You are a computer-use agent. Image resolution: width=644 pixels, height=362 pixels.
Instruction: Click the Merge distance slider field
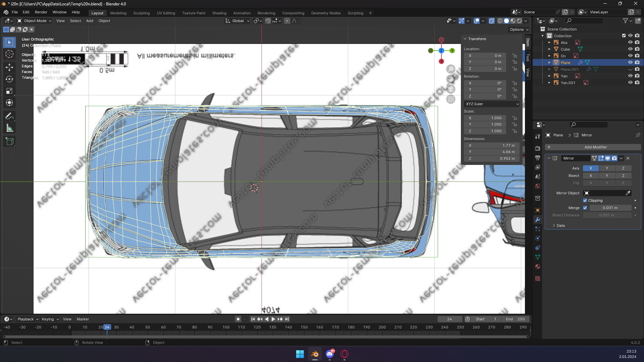[610, 208]
